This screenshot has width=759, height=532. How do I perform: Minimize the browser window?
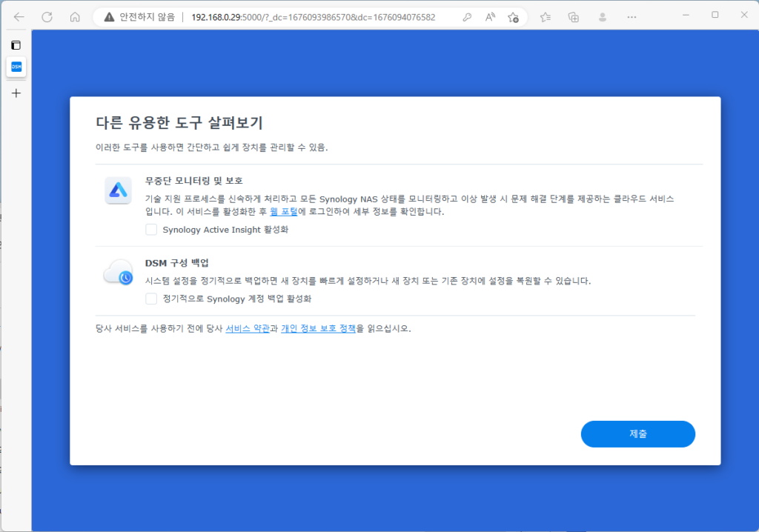[686, 16]
